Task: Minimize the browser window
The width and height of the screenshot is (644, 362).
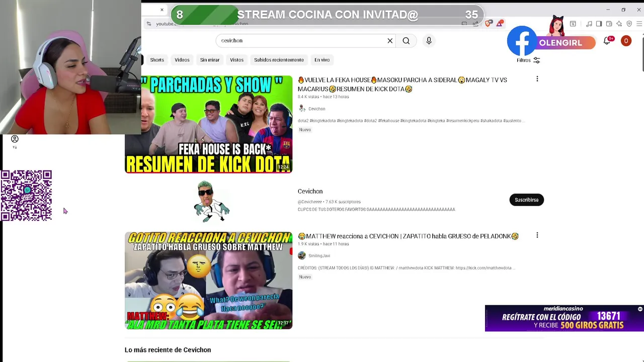Action: tap(608, 10)
